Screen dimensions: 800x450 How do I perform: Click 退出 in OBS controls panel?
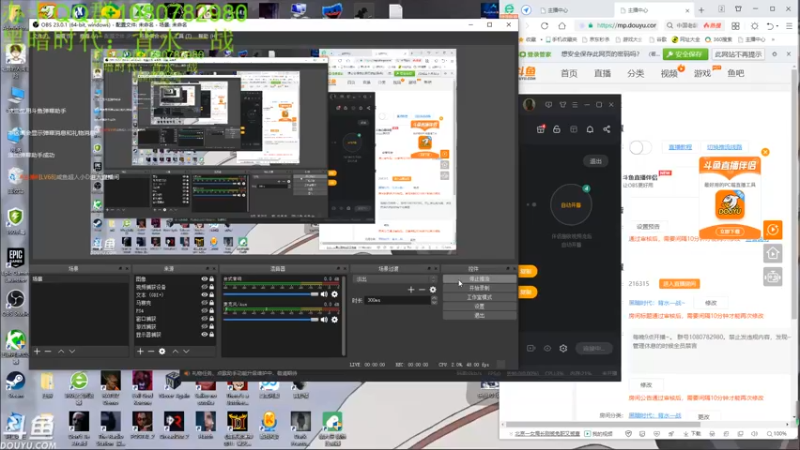(479, 316)
